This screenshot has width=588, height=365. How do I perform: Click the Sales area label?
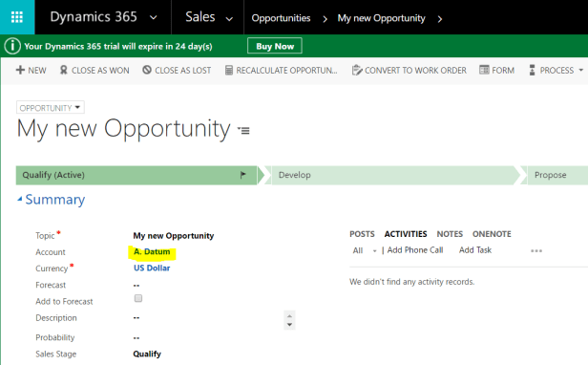coord(200,17)
